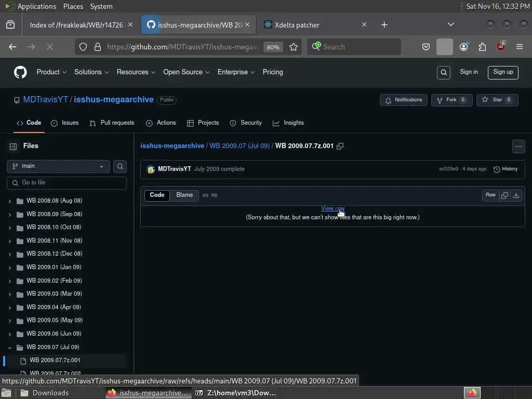
Task: Fork the repository button
Action: click(451, 100)
